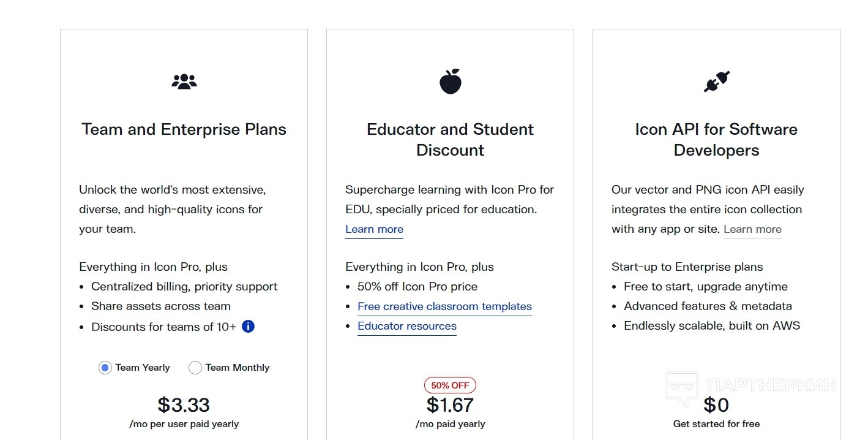Open Free creative classroom templates link
The width and height of the screenshot is (868, 440).
pos(444,306)
